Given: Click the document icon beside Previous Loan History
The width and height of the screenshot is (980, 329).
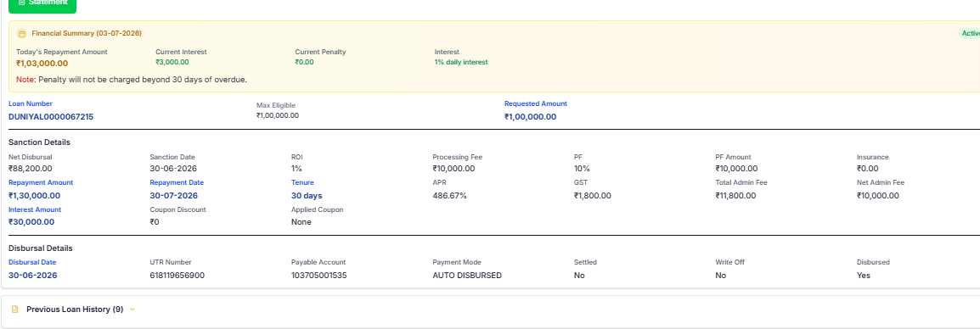Looking at the screenshot, I should coord(15,309).
